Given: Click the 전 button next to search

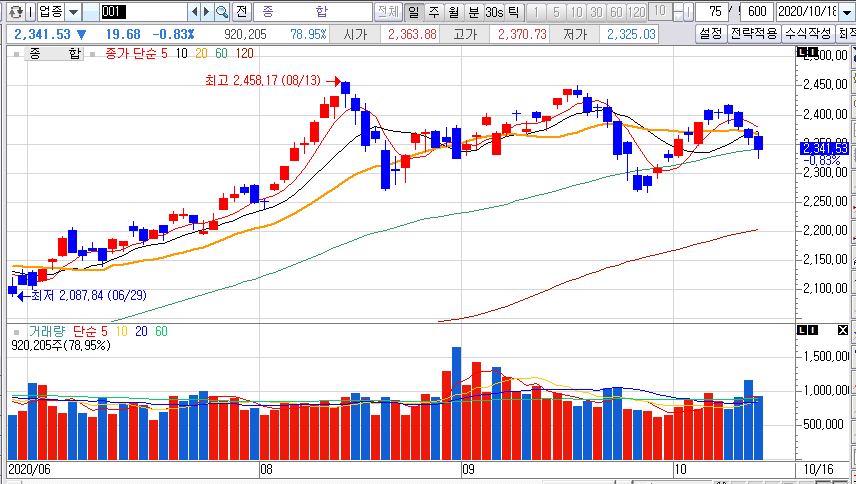Looking at the screenshot, I should [x=242, y=11].
